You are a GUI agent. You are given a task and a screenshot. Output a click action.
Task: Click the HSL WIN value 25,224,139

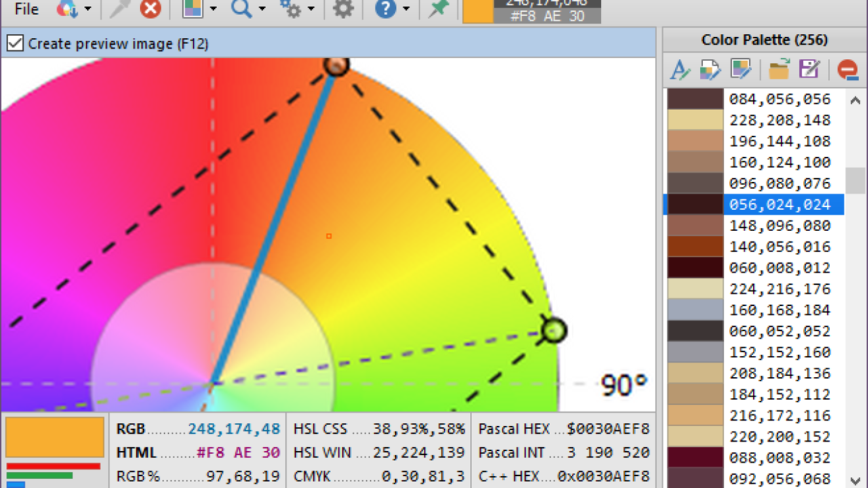click(418, 453)
